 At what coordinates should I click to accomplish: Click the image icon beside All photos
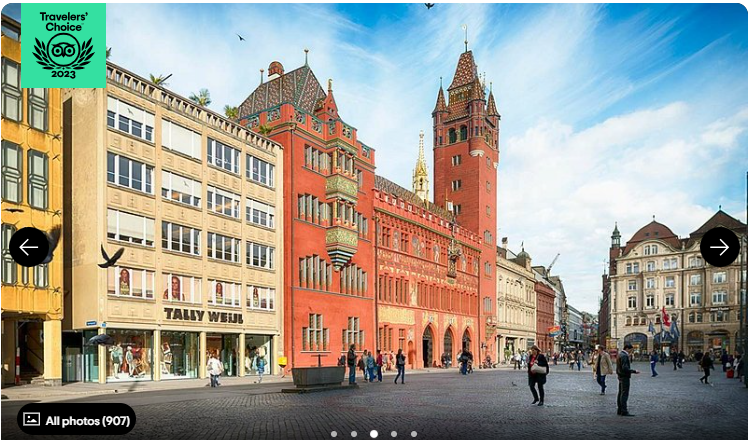pos(32,420)
